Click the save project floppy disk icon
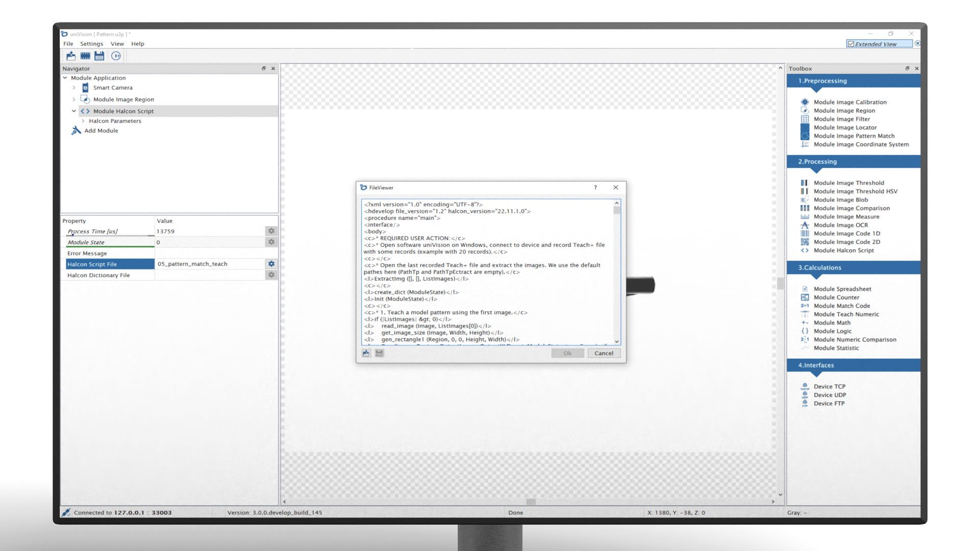Viewport: 980px width, 551px height. (100, 56)
